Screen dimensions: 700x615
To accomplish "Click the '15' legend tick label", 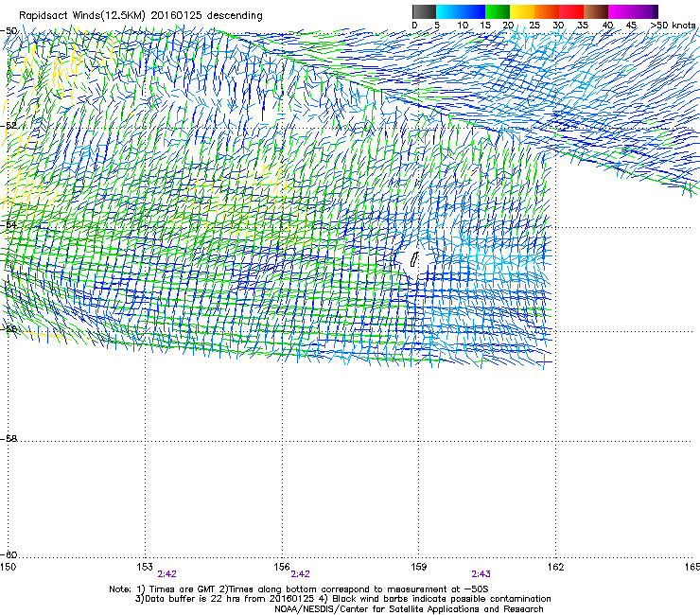I will (x=485, y=26).
